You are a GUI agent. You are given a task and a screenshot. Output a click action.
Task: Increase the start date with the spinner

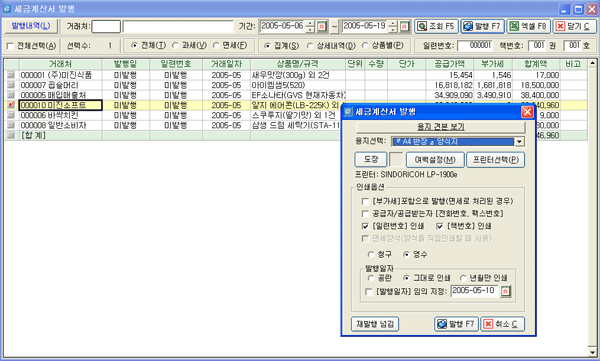coord(310,23)
